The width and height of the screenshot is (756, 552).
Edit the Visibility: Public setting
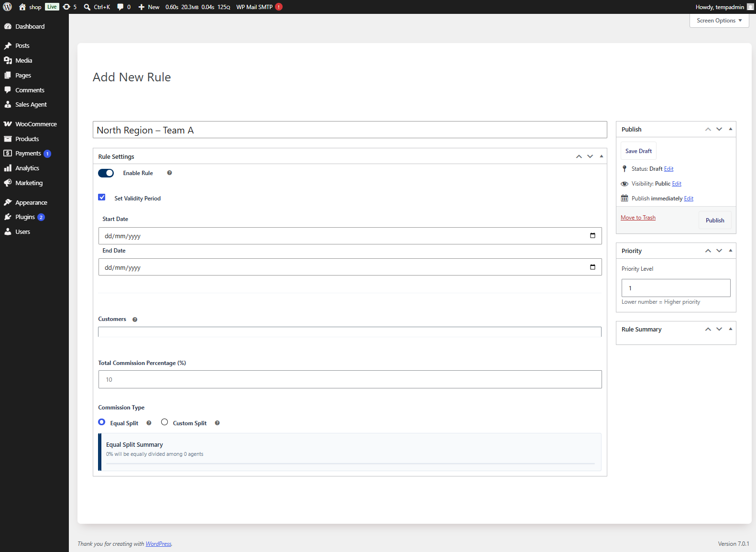pos(677,184)
